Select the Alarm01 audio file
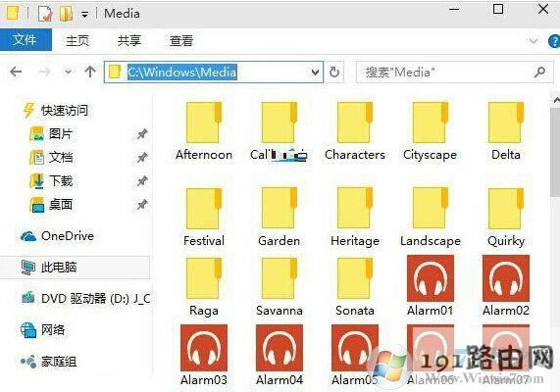This screenshot has width=560, height=392. 431,285
